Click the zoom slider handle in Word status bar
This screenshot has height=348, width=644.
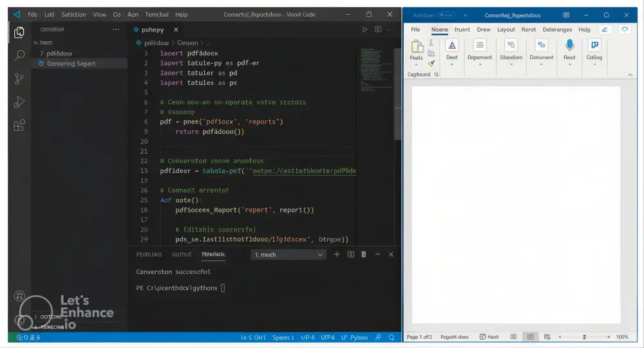584,337
